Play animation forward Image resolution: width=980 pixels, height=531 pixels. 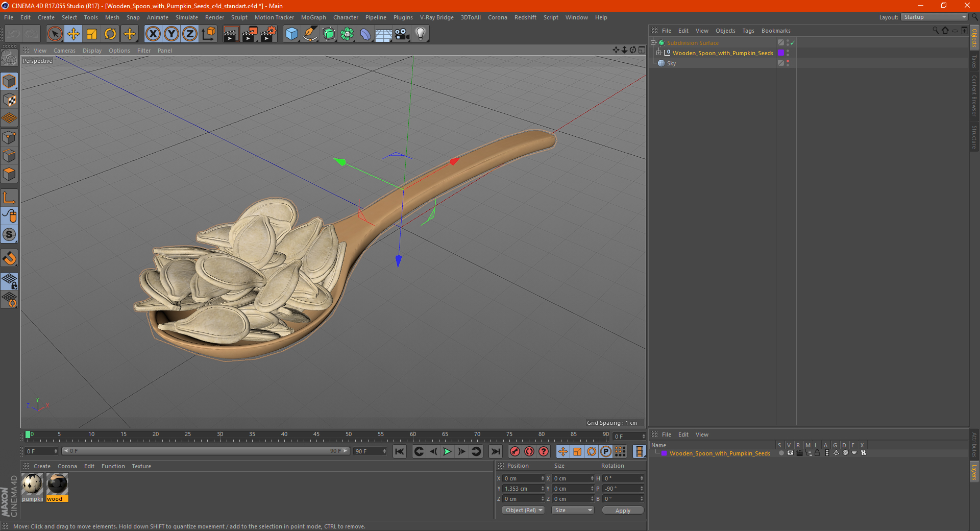coord(447,451)
